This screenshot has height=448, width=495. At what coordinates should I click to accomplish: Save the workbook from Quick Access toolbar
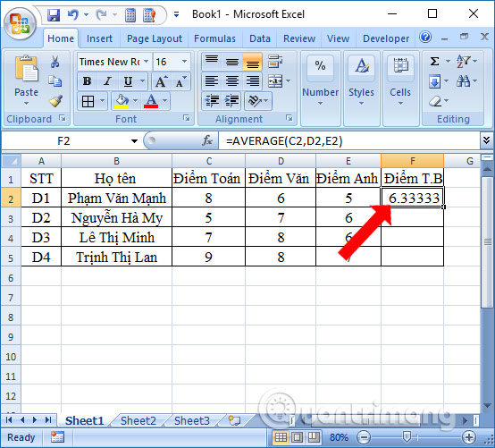click(x=54, y=14)
